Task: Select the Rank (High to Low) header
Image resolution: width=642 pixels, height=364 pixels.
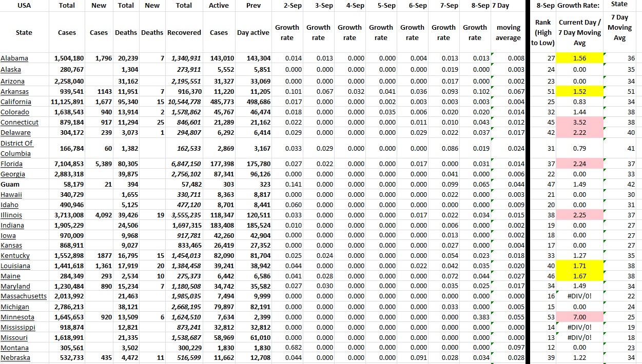Action: [x=542, y=33]
